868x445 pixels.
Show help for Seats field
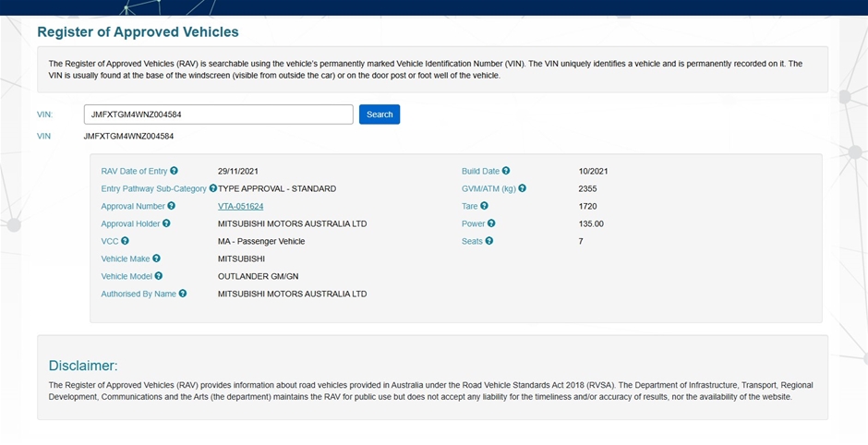(x=489, y=241)
